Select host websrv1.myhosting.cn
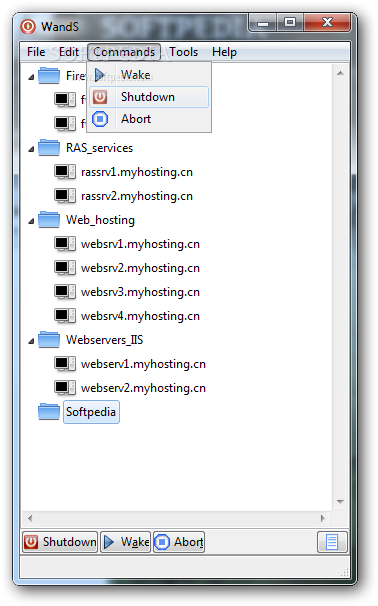 140,244
